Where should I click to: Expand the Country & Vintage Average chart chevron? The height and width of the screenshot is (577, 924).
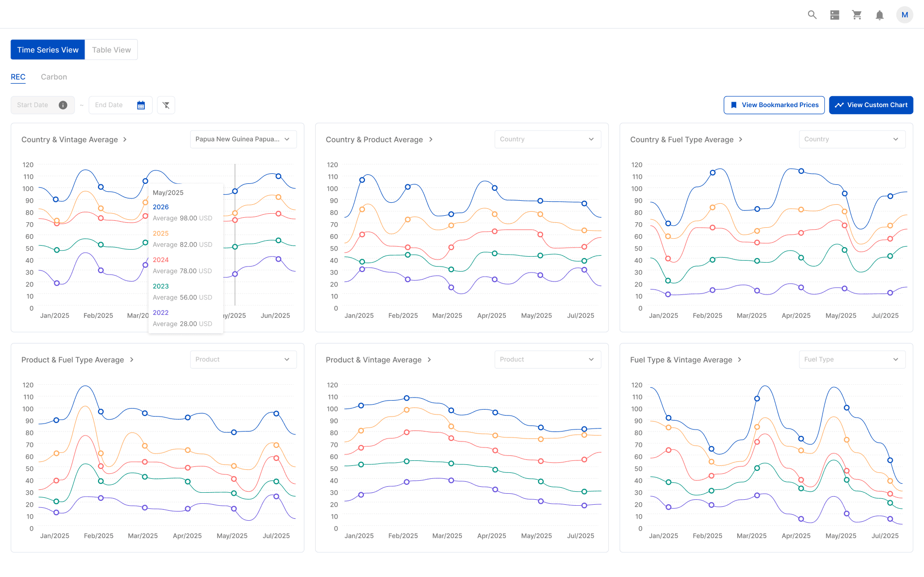[x=125, y=140]
